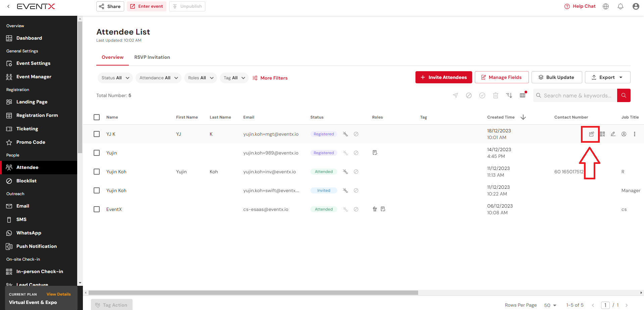Expand the Status All filter
The width and height of the screenshot is (644, 310).
[115, 78]
